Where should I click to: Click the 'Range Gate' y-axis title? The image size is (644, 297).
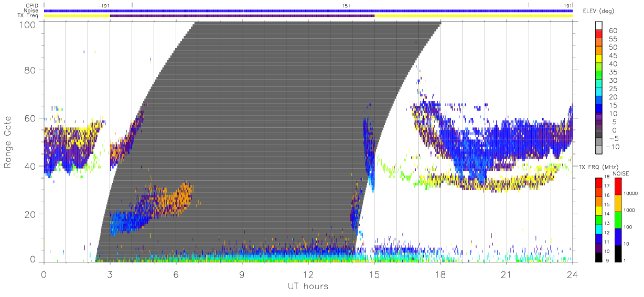(x=8, y=142)
